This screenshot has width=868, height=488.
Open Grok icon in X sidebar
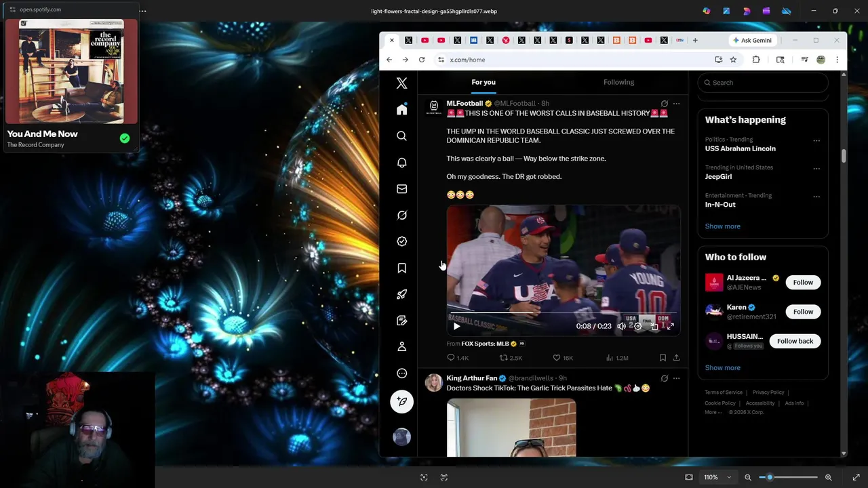click(x=401, y=216)
